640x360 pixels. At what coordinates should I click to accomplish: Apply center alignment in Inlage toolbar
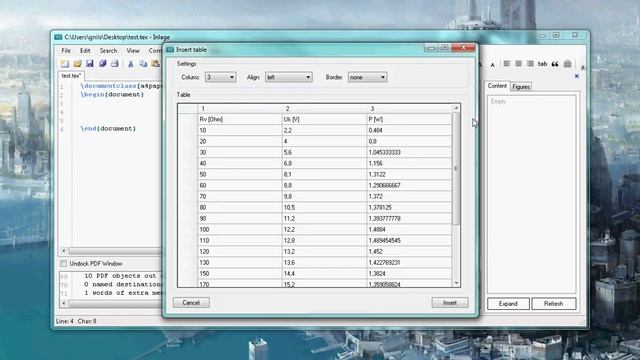coord(518,64)
